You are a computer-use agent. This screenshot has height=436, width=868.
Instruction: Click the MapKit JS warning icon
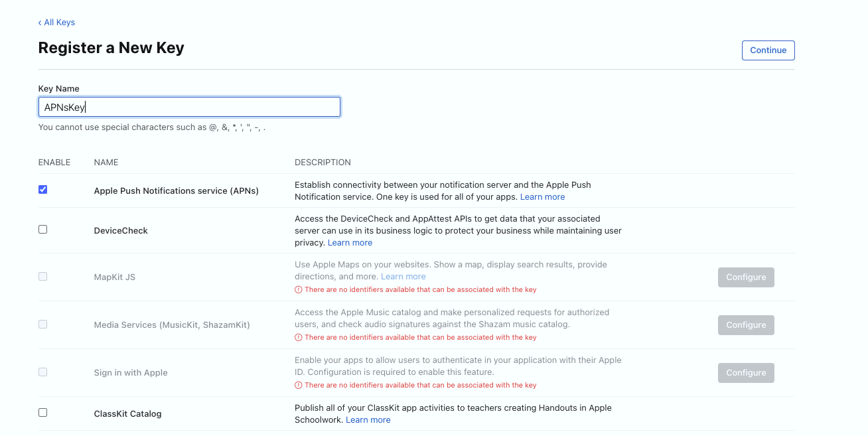(x=299, y=290)
